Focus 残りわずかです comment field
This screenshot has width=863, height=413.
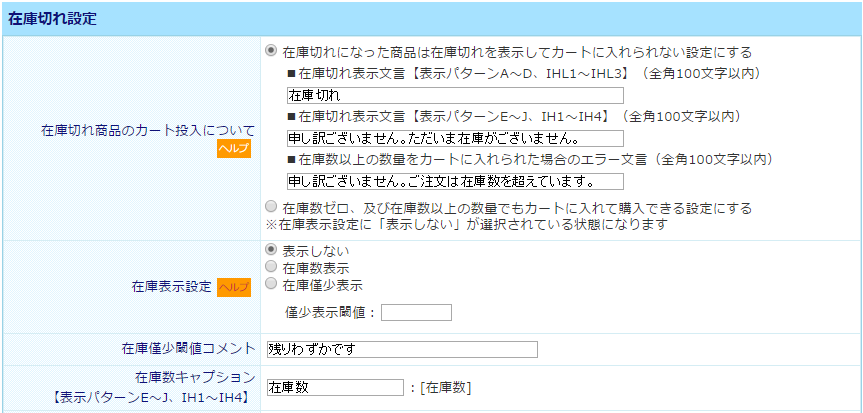[x=402, y=350]
